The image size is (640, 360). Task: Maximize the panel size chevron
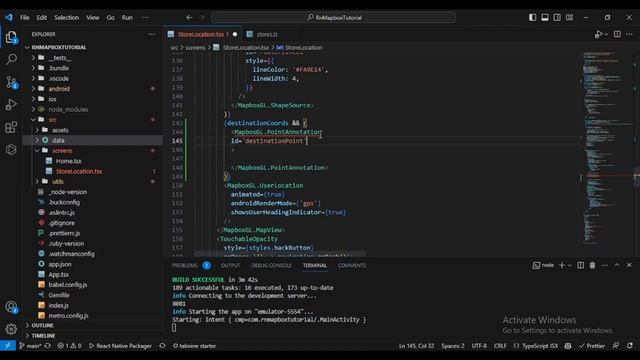pos(617,265)
